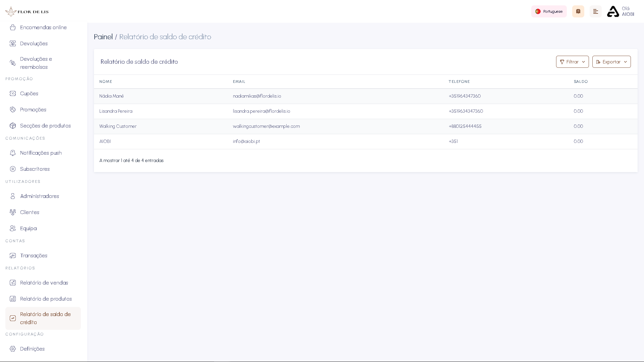
Task: Select the Devoluções icon in sidebar
Action: [x=13, y=43]
